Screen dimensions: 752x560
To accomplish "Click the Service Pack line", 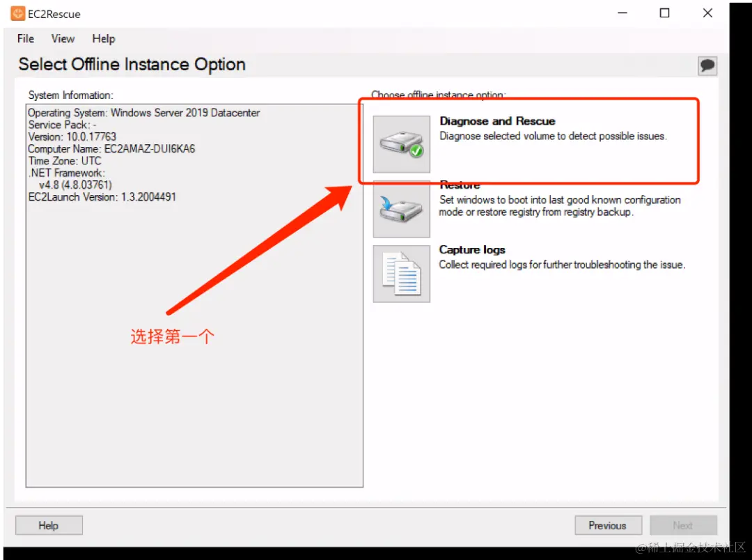I will pos(63,125).
